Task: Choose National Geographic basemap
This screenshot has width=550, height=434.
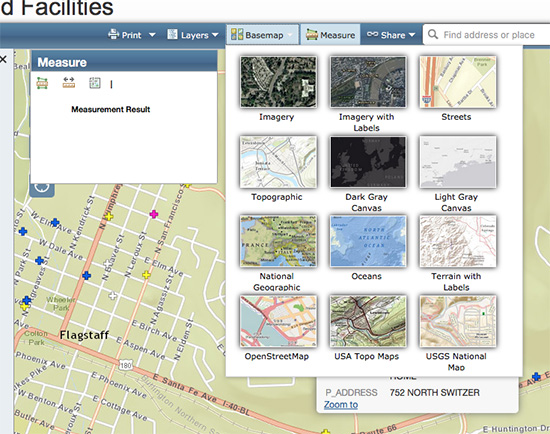Action: [278, 241]
